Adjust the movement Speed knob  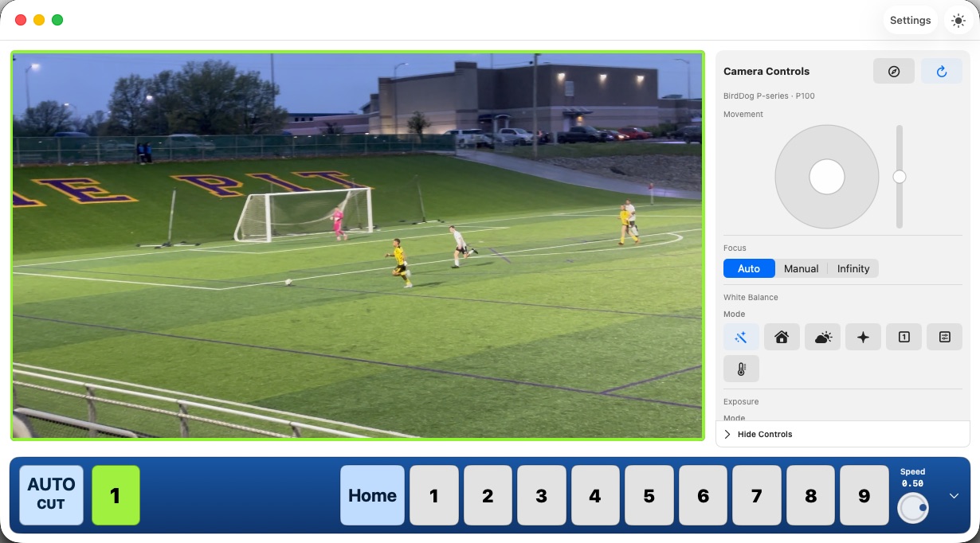pyautogui.click(x=912, y=507)
